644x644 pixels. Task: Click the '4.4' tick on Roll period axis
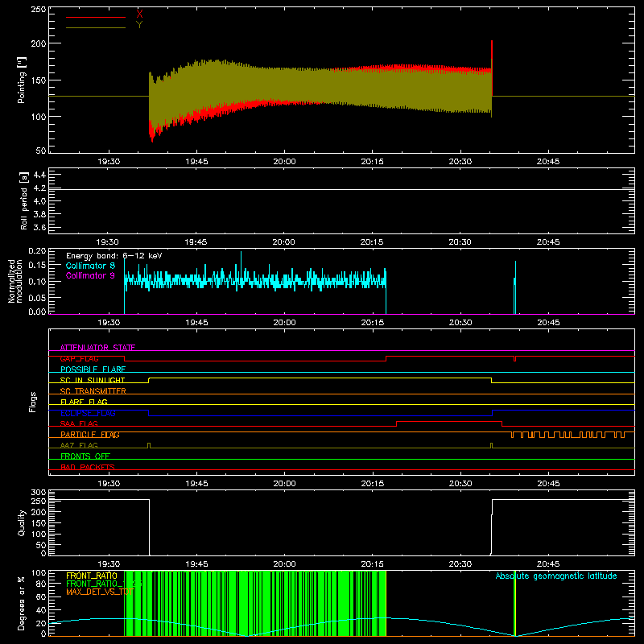click(39, 175)
